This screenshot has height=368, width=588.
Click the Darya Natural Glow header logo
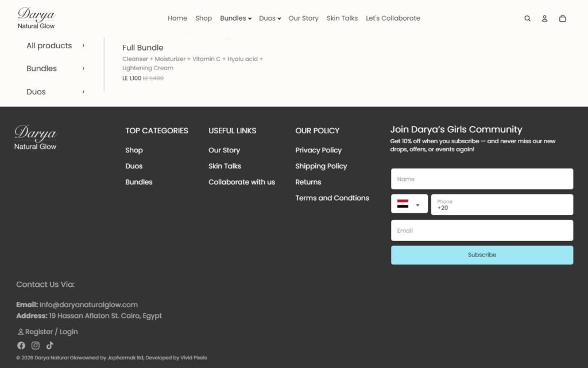(x=36, y=18)
